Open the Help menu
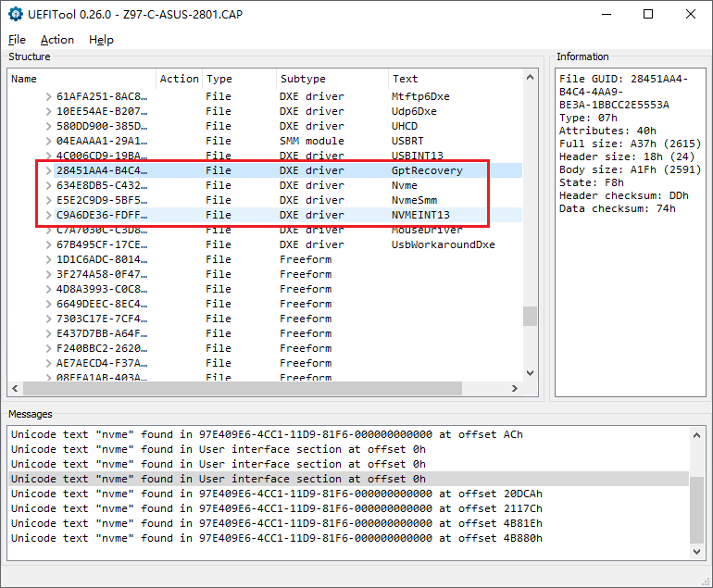Screen dimensions: 713x588 [x=101, y=40]
